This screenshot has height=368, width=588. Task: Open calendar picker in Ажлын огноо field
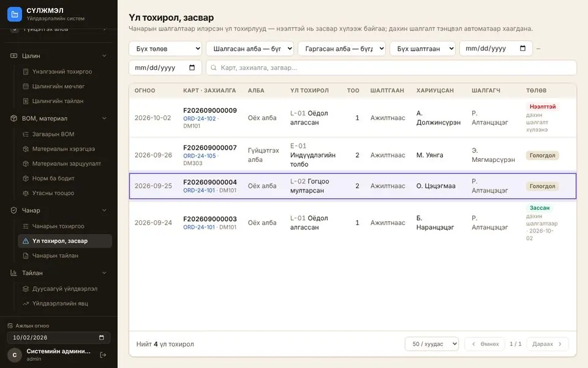coord(101,337)
